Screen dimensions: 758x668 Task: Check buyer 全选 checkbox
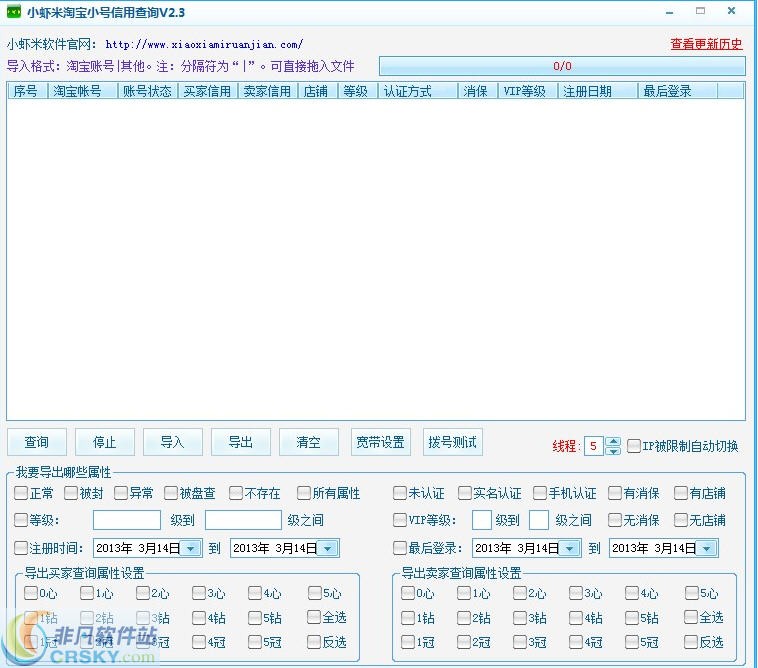[314, 617]
